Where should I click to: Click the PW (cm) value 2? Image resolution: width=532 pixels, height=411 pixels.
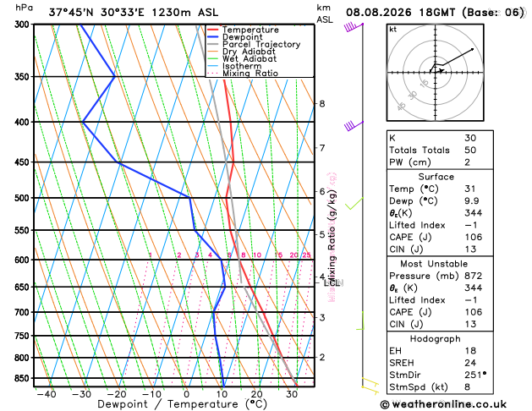467,162
